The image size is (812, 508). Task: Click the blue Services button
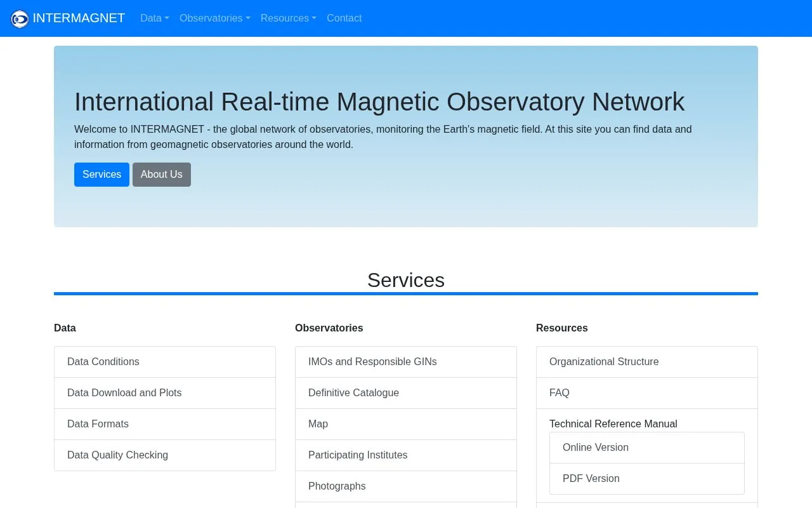coord(101,175)
